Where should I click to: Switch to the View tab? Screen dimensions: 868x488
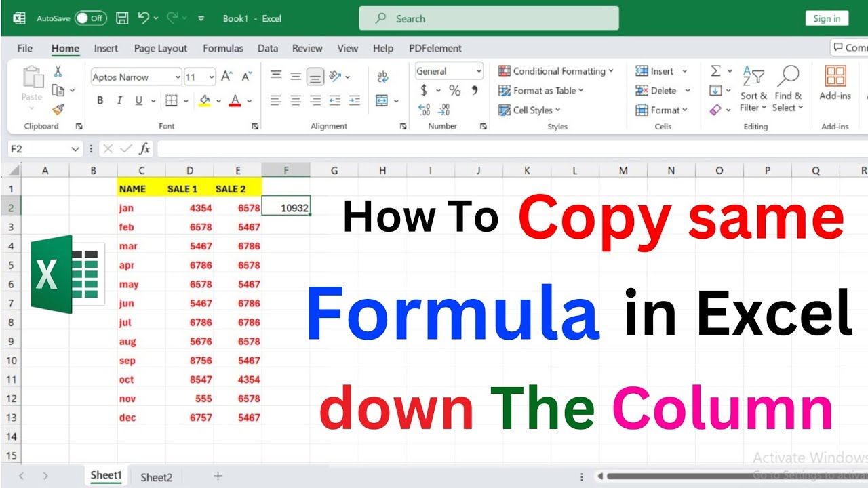pos(348,48)
